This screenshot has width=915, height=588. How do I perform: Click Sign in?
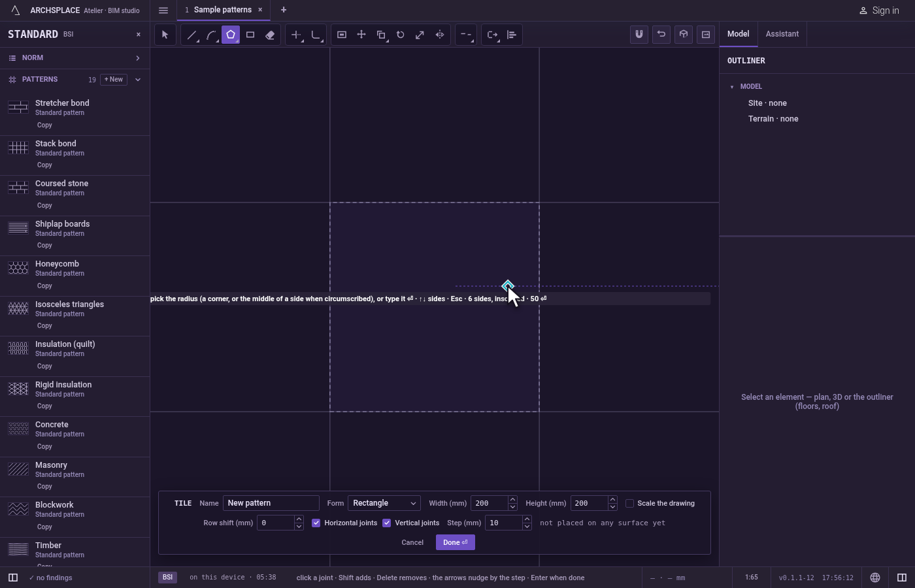[879, 10]
